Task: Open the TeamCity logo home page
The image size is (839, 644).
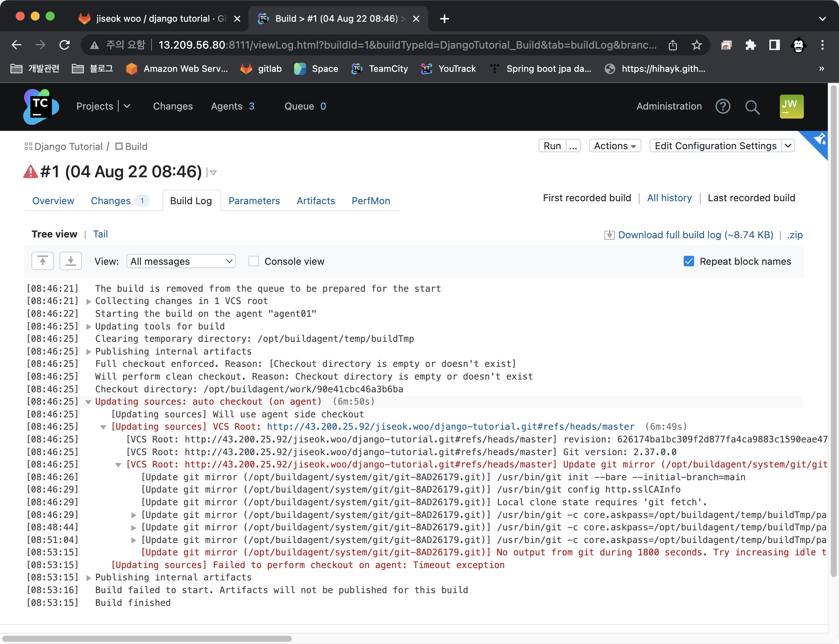Action: 41,107
